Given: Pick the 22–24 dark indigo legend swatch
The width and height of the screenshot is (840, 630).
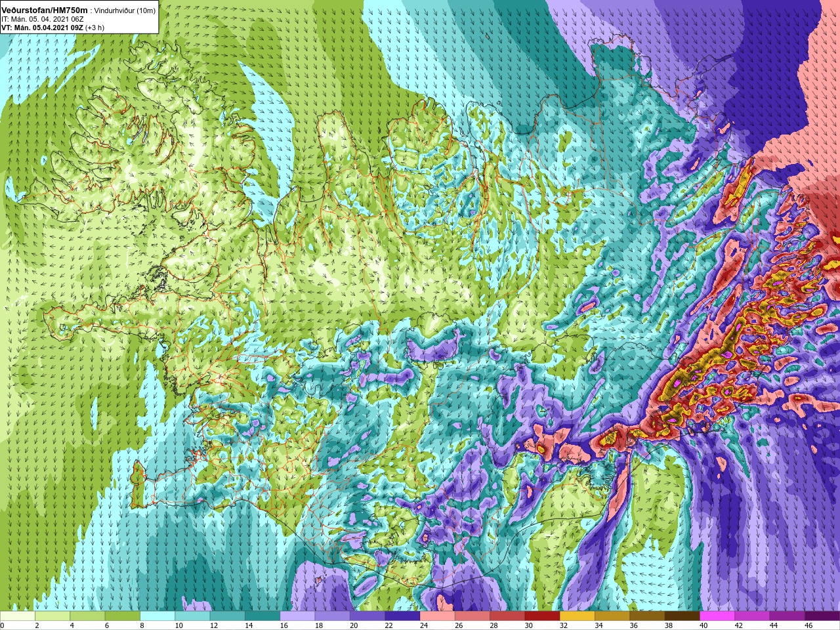Looking at the screenshot, I should [402, 616].
